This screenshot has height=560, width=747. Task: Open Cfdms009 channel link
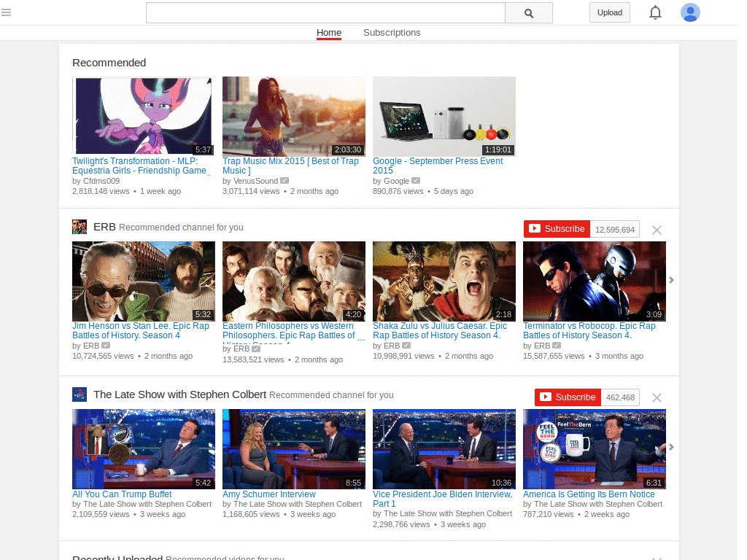point(101,181)
